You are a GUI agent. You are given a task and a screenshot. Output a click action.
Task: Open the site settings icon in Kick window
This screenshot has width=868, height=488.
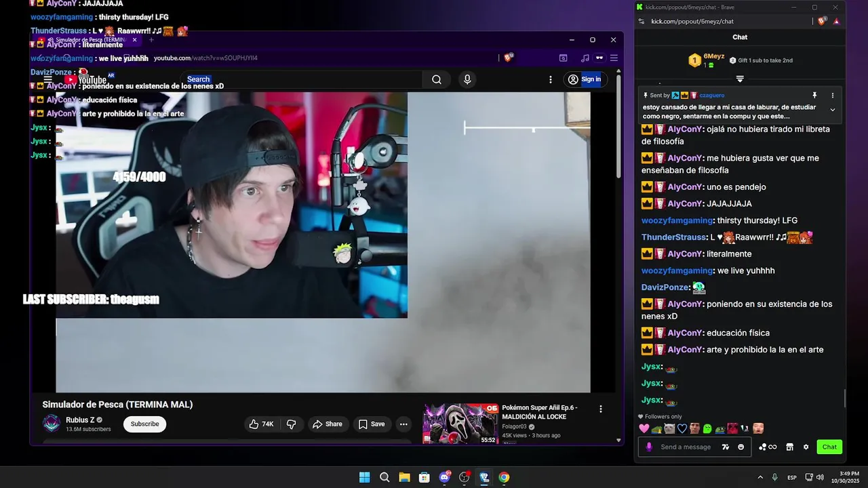642,22
